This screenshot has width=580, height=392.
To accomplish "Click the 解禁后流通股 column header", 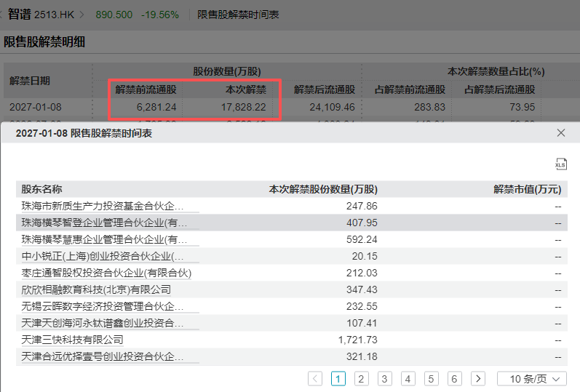I will coord(325,89).
